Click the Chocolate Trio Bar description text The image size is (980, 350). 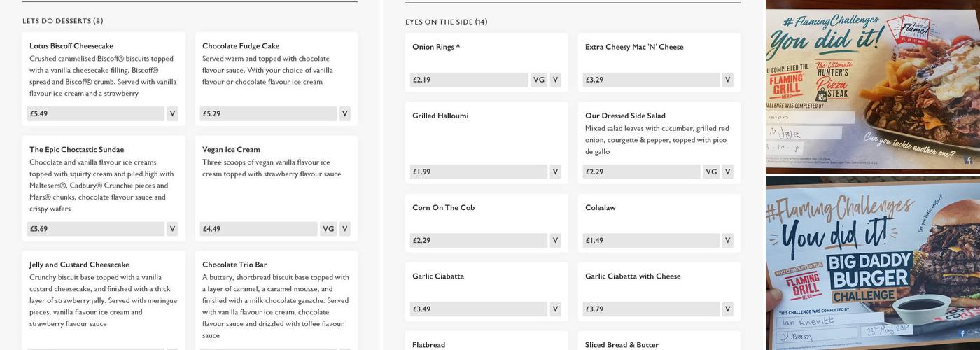coord(275,307)
